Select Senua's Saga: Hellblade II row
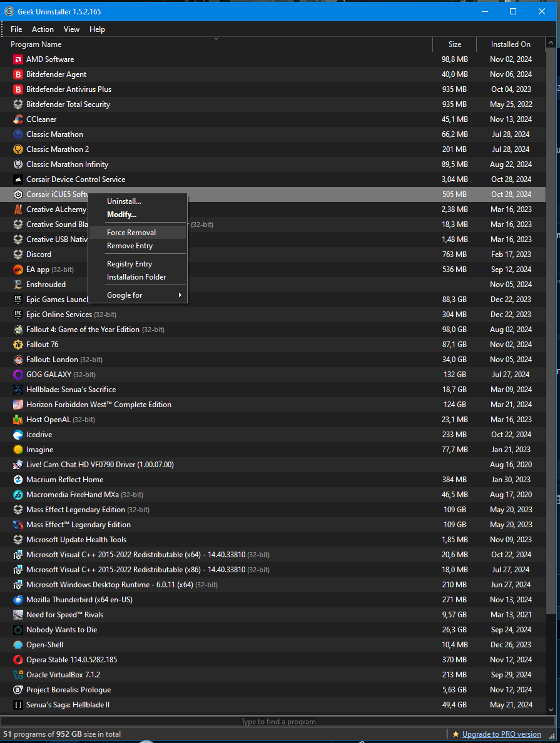This screenshot has width=560, height=743. point(273,705)
